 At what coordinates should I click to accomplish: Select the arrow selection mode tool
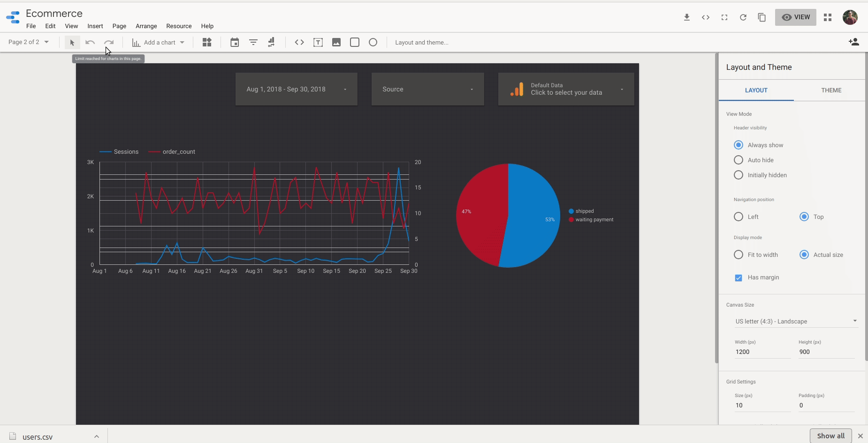pyautogui.click(x=72, y=43)
